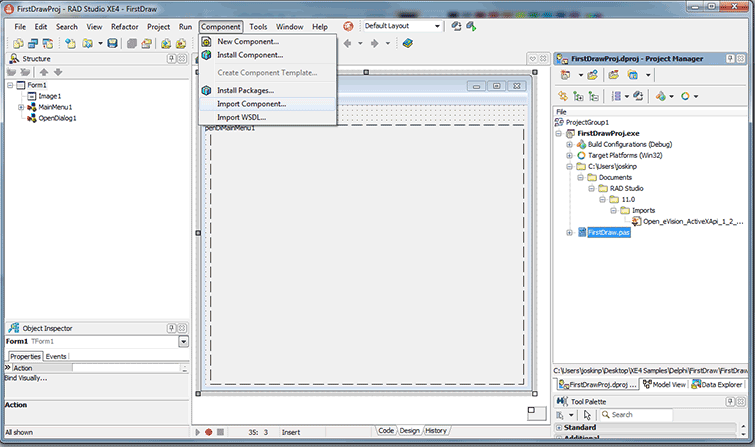Expand the MainMenu1 node in Structure
755x447 pixels.
[21, 107]
